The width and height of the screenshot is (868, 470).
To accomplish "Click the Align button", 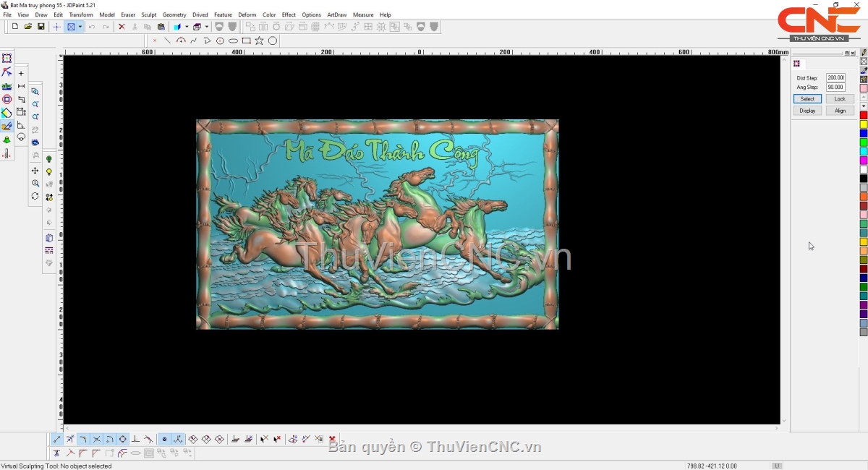I will 839,111.
